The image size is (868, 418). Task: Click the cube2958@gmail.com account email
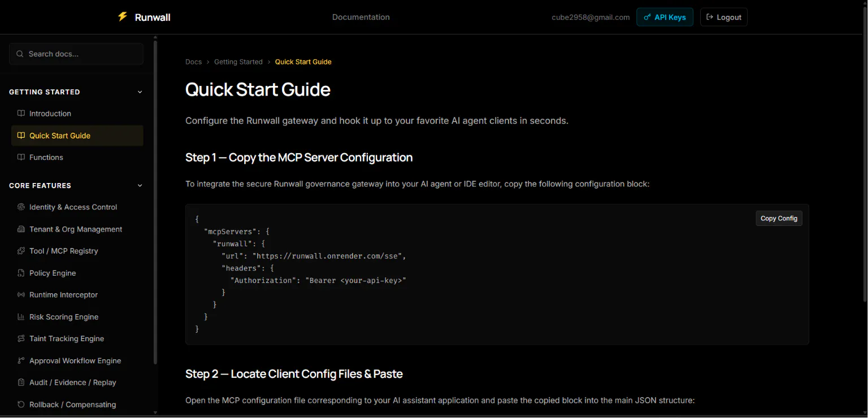tap(591, 18)
